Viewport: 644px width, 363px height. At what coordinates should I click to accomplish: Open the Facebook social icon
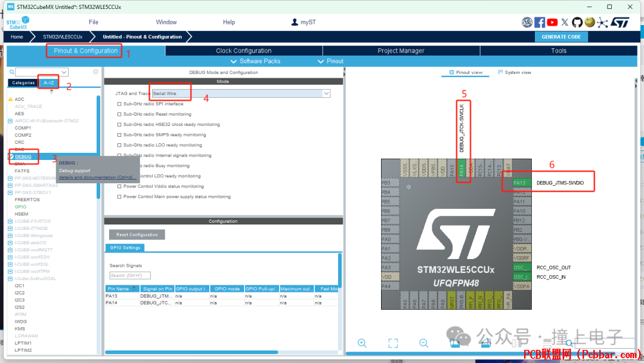pyautogui.click(x=540, y=22)
